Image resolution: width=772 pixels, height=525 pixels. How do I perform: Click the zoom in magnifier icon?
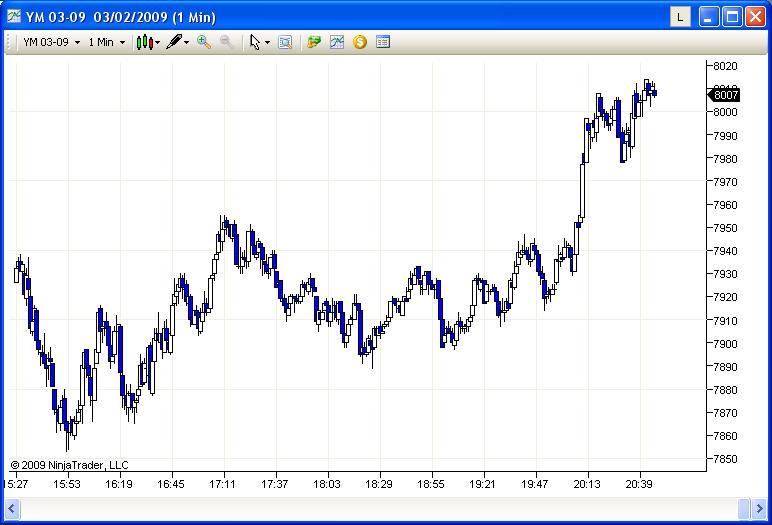(204, 42)
